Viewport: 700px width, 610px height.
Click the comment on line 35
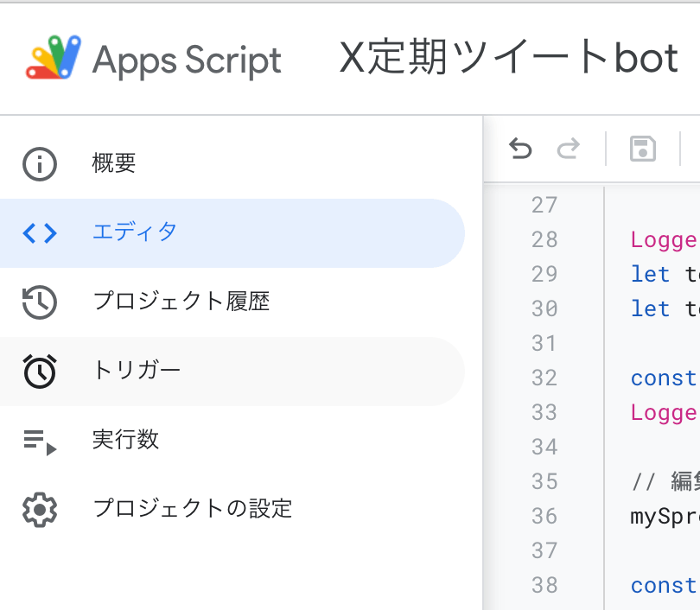coord(665,482)
